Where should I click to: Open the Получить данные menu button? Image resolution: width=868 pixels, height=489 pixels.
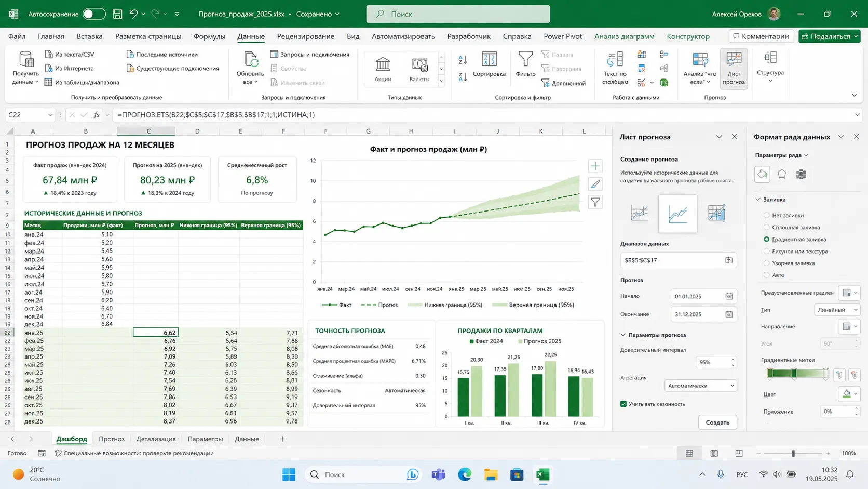(x=25, y=68)
